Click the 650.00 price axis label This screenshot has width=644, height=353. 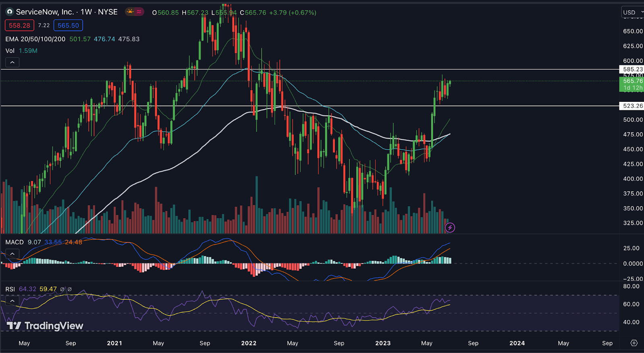click(633, 31)
